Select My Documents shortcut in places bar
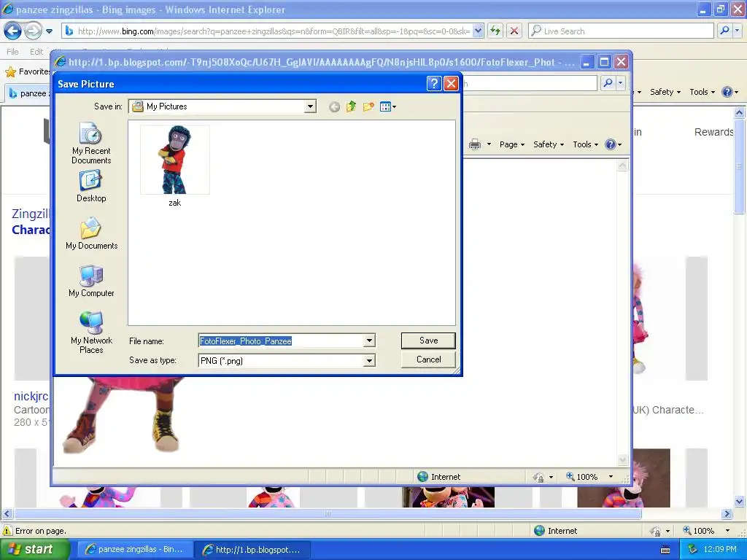Screen dimensions: 747x560 tap(91, 233)
